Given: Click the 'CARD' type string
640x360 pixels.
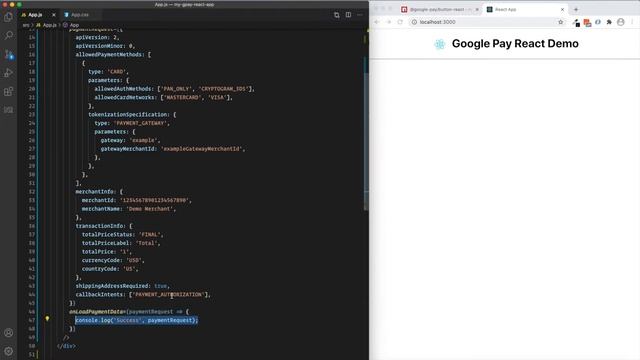Looking at the screenshot, I should click(x=116, y=72).
